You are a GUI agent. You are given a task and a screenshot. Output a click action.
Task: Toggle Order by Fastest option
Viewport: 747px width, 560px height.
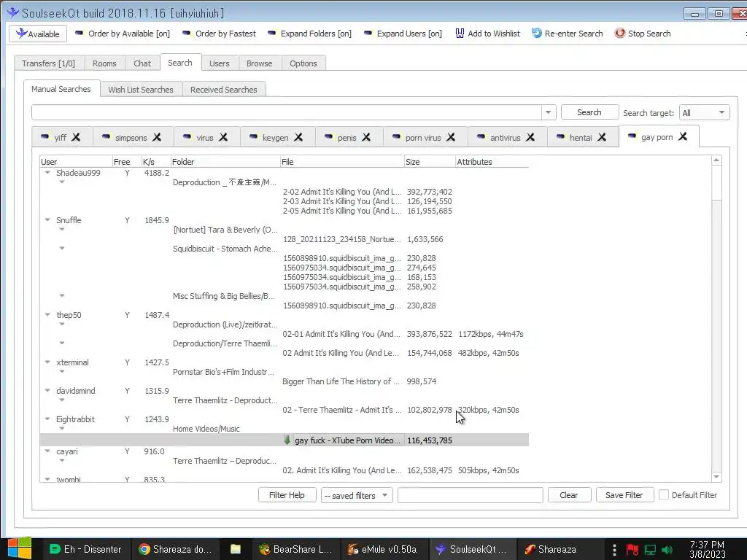tap(219, 34)
